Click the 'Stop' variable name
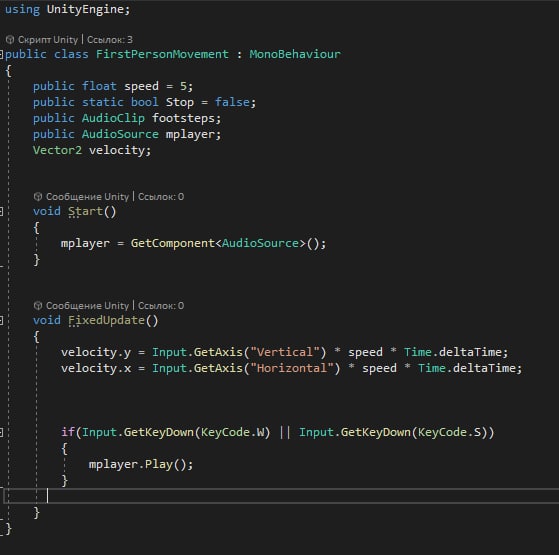The width and height of the screenshot is (559, 555). pos(180,102)
